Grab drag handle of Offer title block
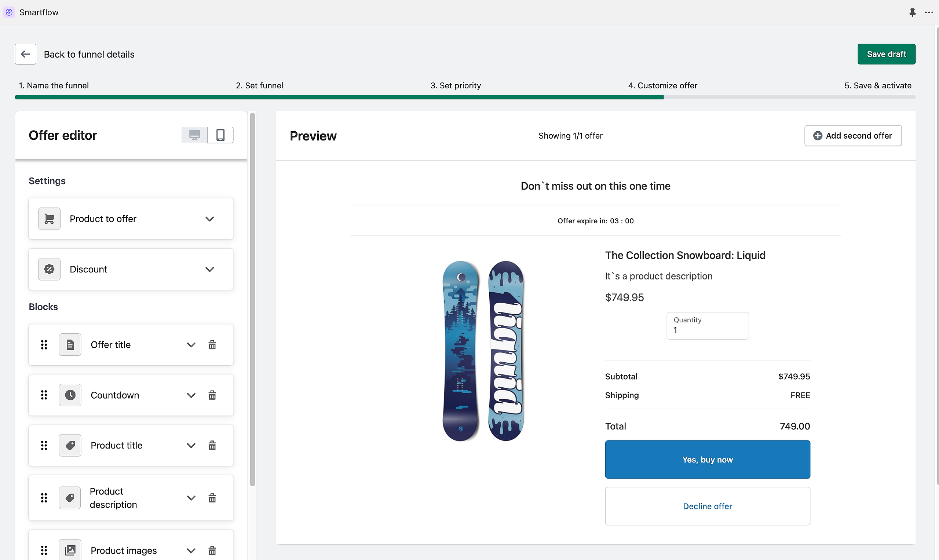This screenshot has height=560, width=939. (x=44, y=344)
